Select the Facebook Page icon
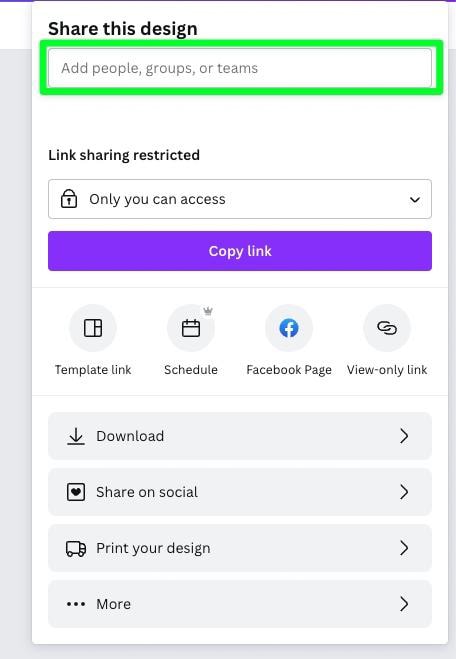Viewport: 456px width, 659px height. [x=289, y=328]
